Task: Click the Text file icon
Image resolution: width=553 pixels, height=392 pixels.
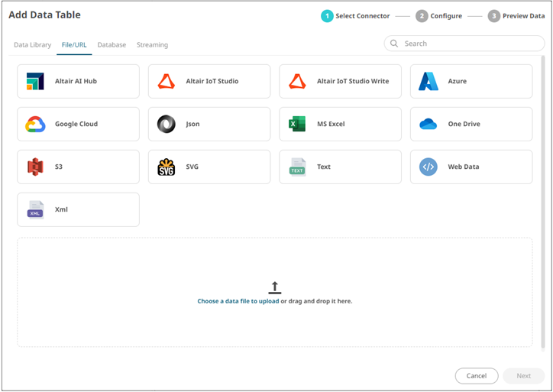Action: pos(297,167)
